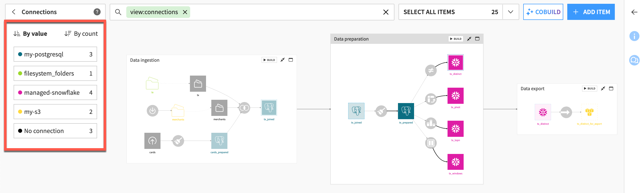Clear the flow search field

[386, 12]
